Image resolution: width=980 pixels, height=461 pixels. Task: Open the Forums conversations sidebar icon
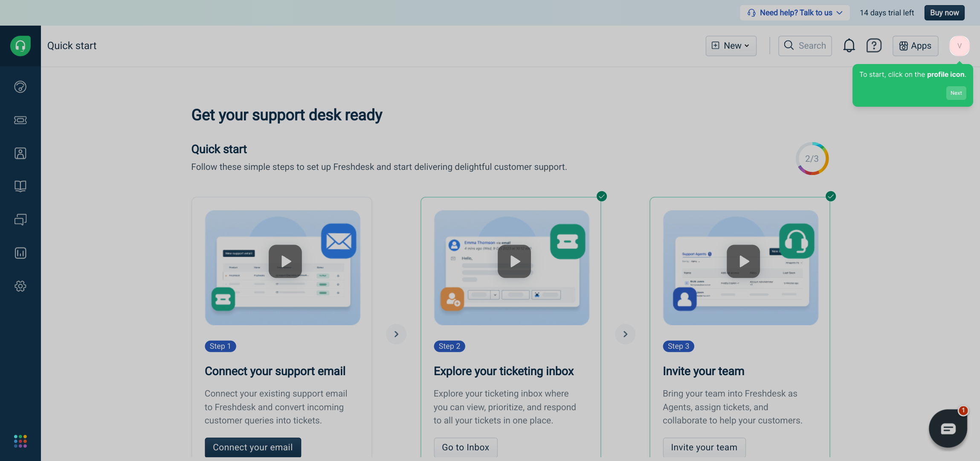(20, 219)
